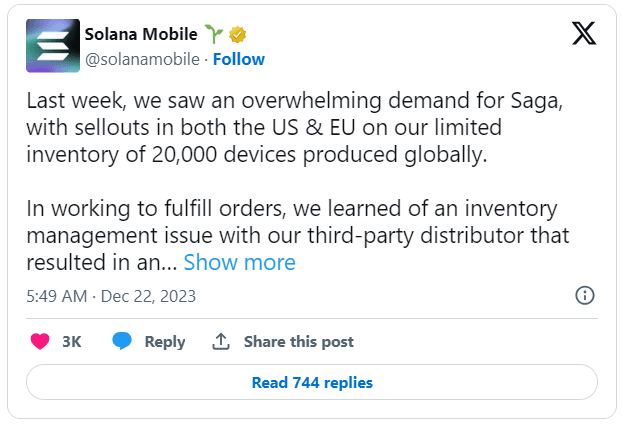Click the share upload arrow icon

(x=221, y=341)
